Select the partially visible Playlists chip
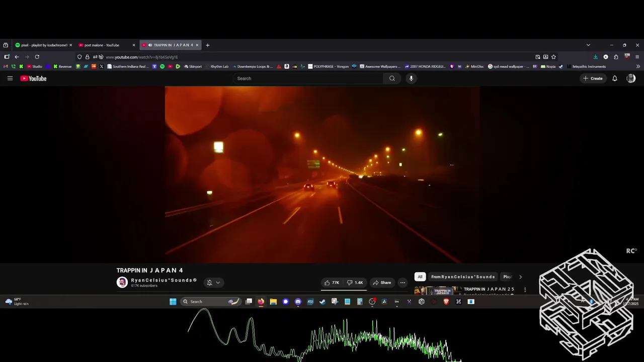This screenshot has width=644, height=362. [x=507, y=277]
